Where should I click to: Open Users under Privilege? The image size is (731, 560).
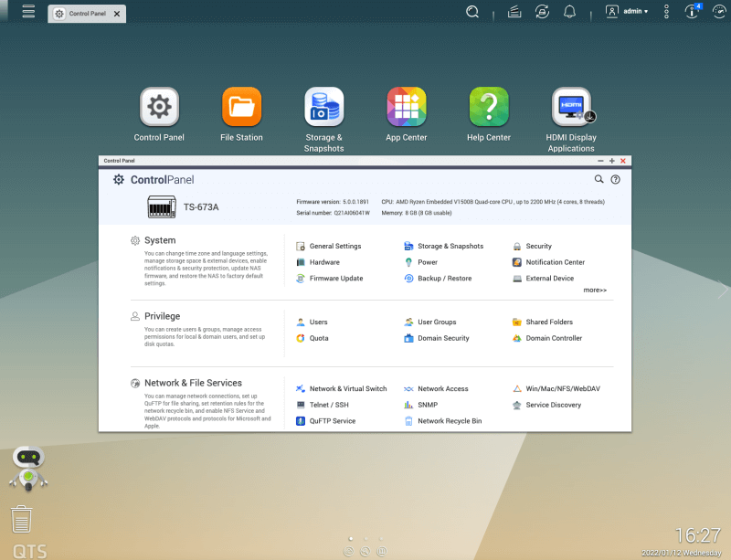coord(312,322)
